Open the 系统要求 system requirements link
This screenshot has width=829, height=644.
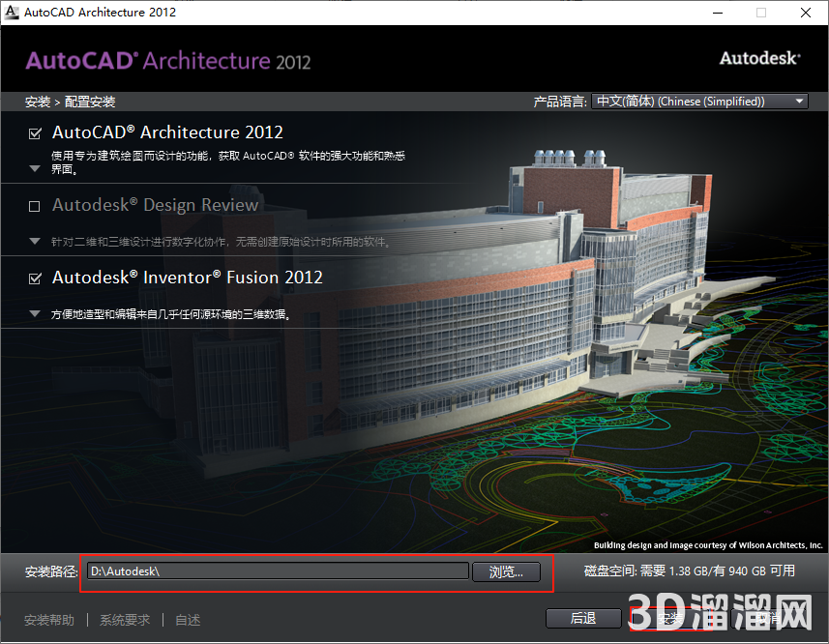tap(125, 620)
